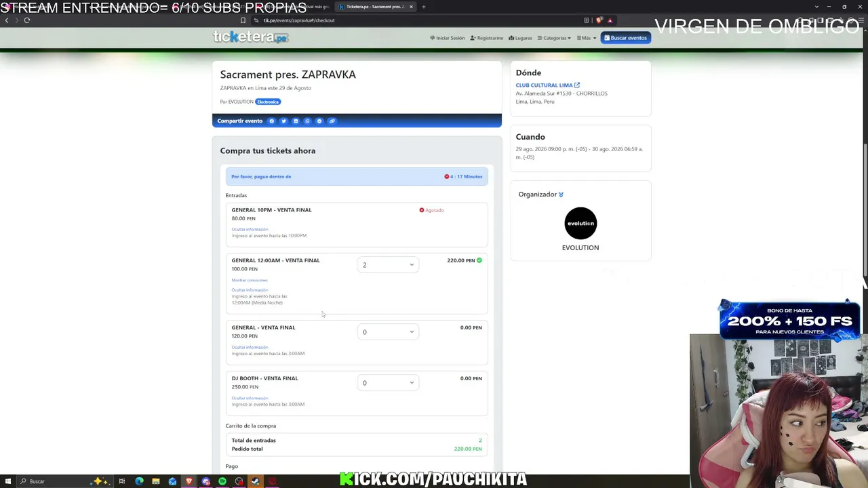Open Registrarme in navbar
This screenshot has height=488, width=868.
tap(487, 38)
